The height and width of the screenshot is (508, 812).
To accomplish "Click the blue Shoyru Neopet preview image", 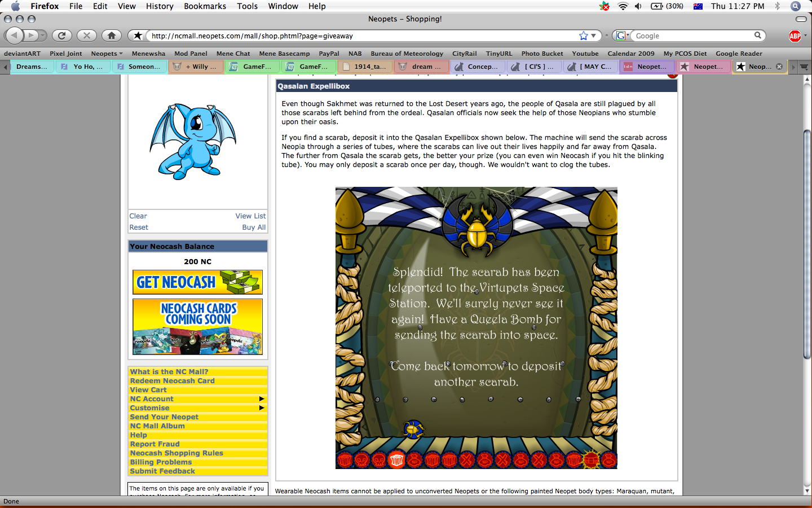I will (192, 142).
